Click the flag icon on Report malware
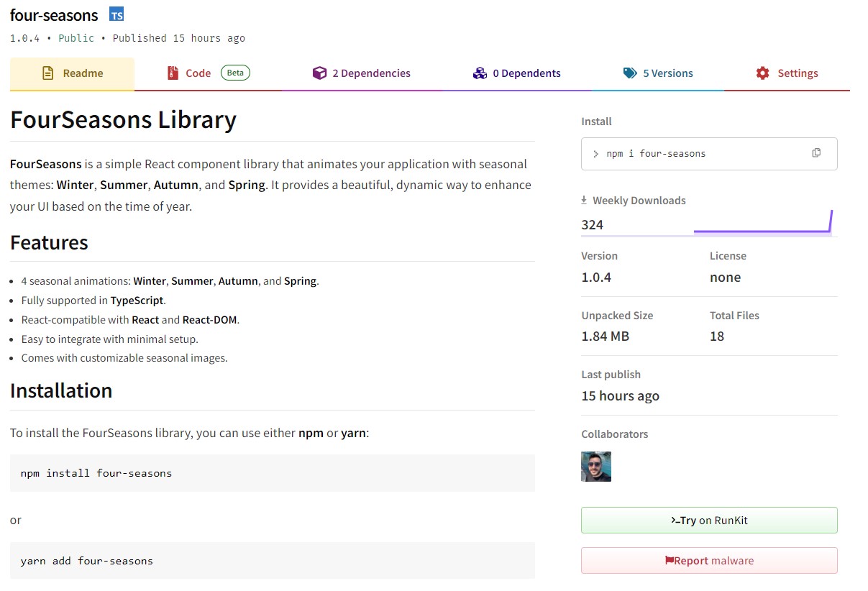868x591 pixels. coord(670,561)
